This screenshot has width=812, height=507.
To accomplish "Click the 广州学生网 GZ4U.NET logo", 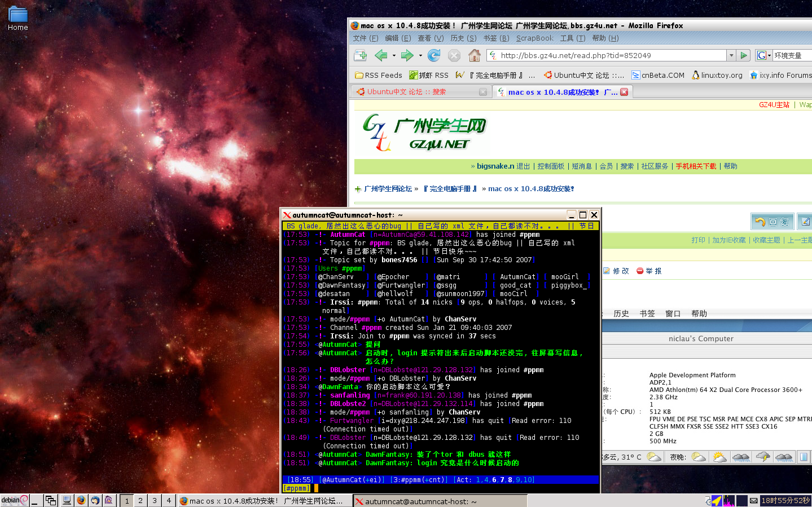I will coord(424,133).
